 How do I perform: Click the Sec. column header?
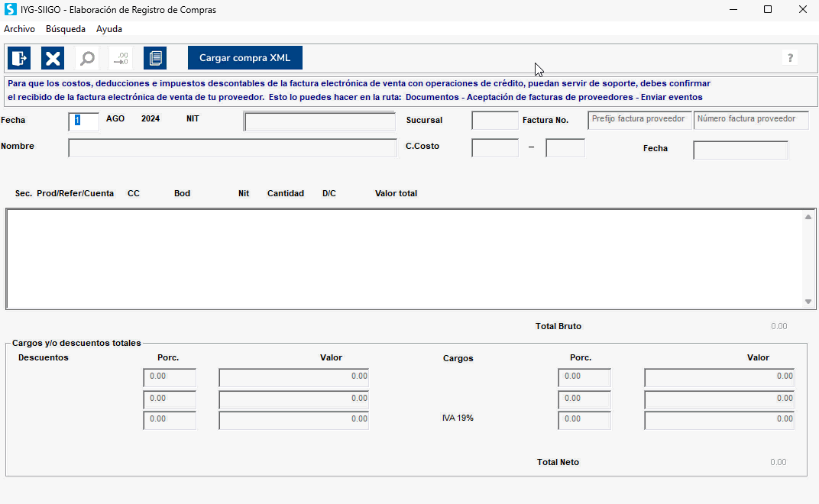pyautogui.click(x=24, y=193)
